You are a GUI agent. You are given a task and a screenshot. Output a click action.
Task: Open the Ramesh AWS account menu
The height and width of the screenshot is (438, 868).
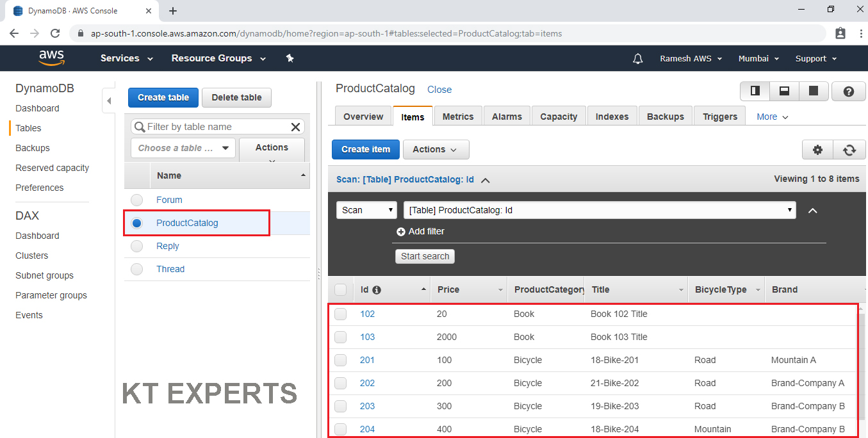(691, 58)
